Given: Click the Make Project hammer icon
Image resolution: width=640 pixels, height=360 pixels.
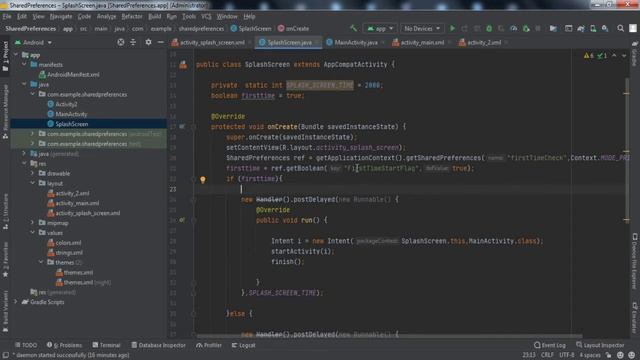Looking at the screenshot, I should point(353,28).
